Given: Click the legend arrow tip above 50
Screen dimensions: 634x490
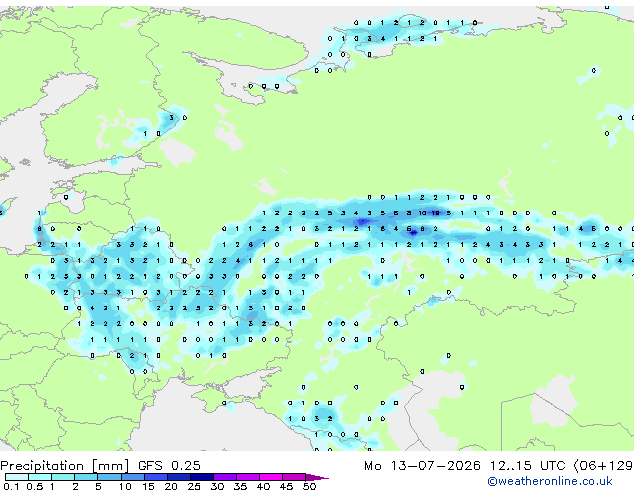Looking at the screenshot, I should tap(317, 477).
